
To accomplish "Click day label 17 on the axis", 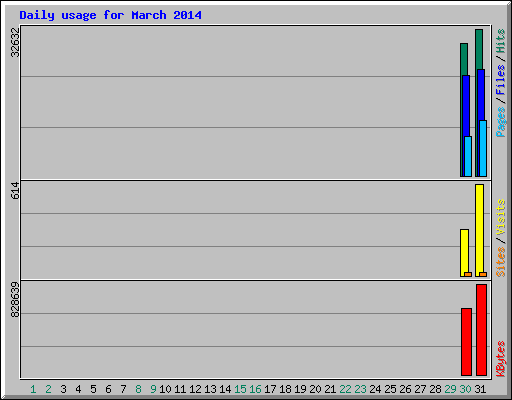I will (270, 389).
